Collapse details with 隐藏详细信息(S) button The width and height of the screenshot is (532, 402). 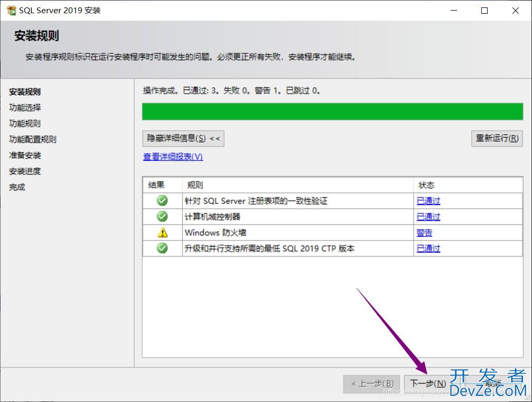pyautogui.click(x=183, y=138)
